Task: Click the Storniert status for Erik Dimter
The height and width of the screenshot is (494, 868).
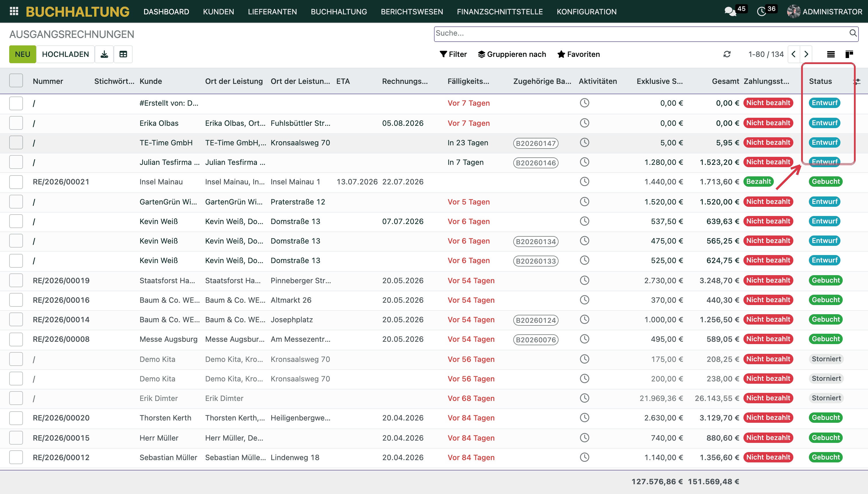Action: 826,398
